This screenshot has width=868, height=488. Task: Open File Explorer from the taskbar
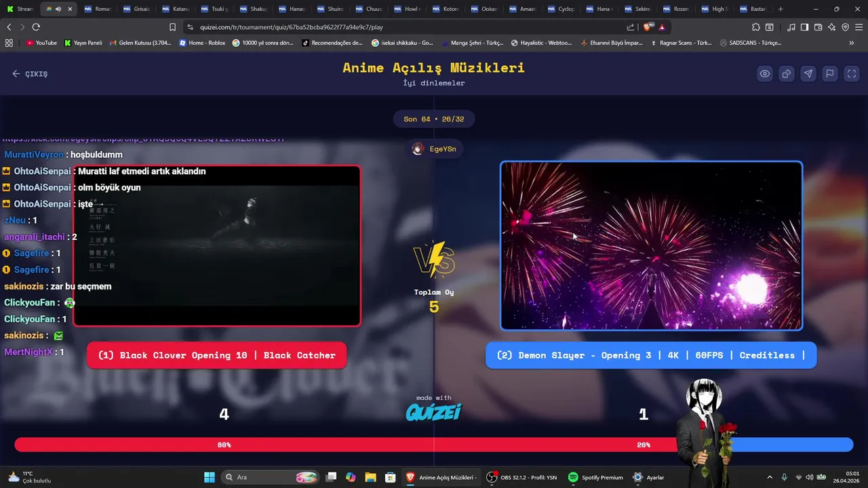pos(370,477)
